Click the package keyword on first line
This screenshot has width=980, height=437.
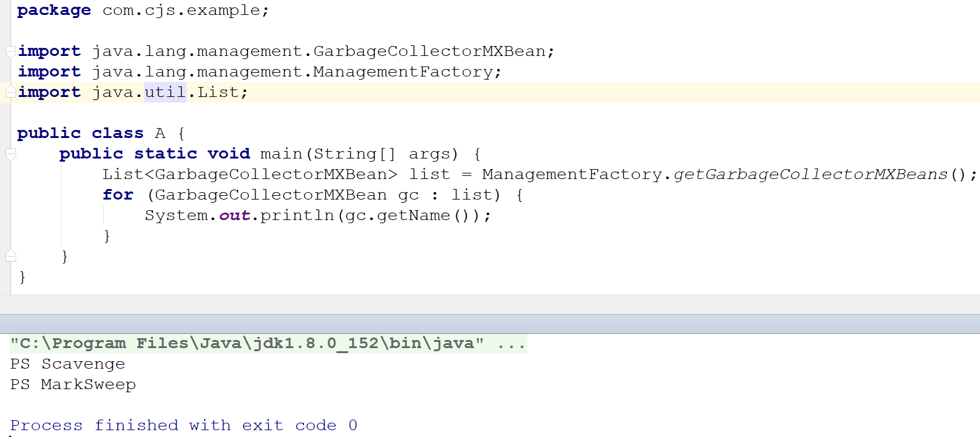54,10
